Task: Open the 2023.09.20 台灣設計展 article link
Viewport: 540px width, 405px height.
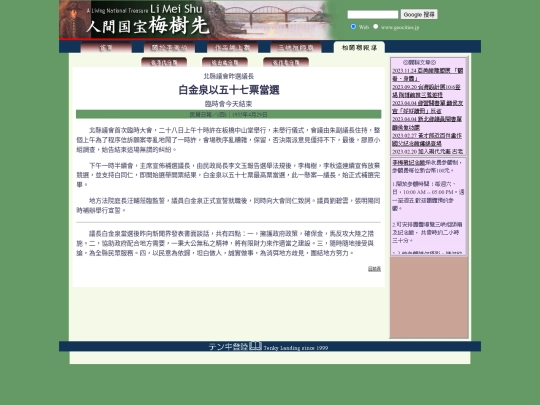Action: click(x=426, y=91)
